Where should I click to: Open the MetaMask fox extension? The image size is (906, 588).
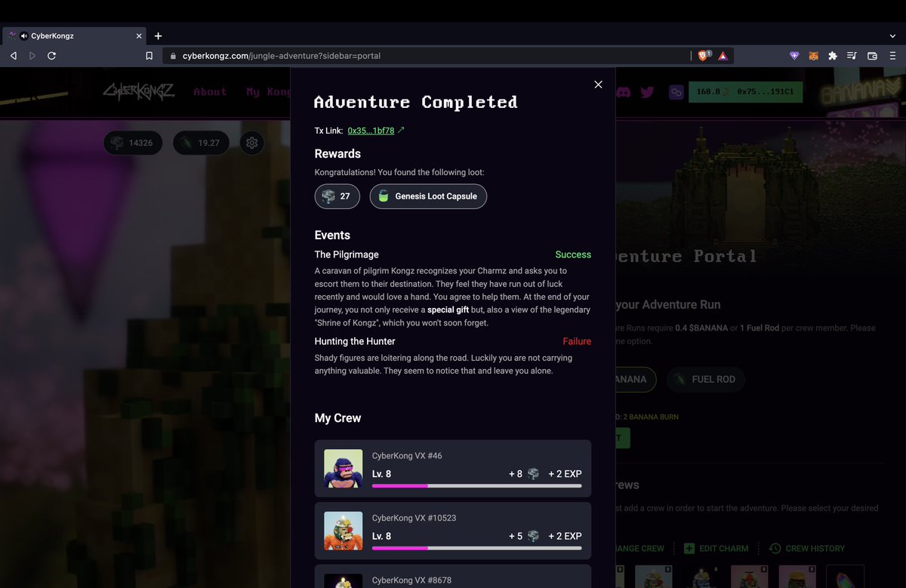[813, 56]
